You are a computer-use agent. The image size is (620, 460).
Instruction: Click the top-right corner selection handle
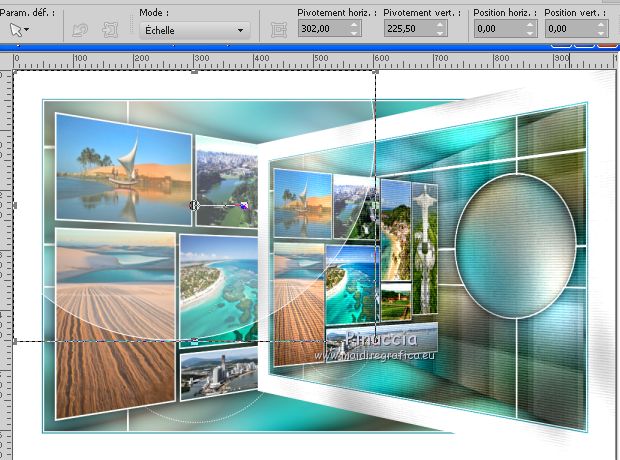click(375, 72)
